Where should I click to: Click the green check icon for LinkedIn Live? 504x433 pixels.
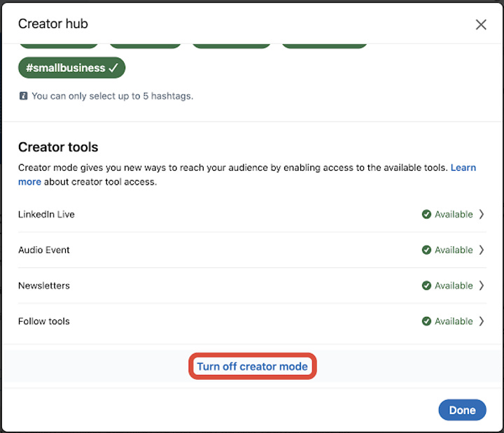pos(426,214)
